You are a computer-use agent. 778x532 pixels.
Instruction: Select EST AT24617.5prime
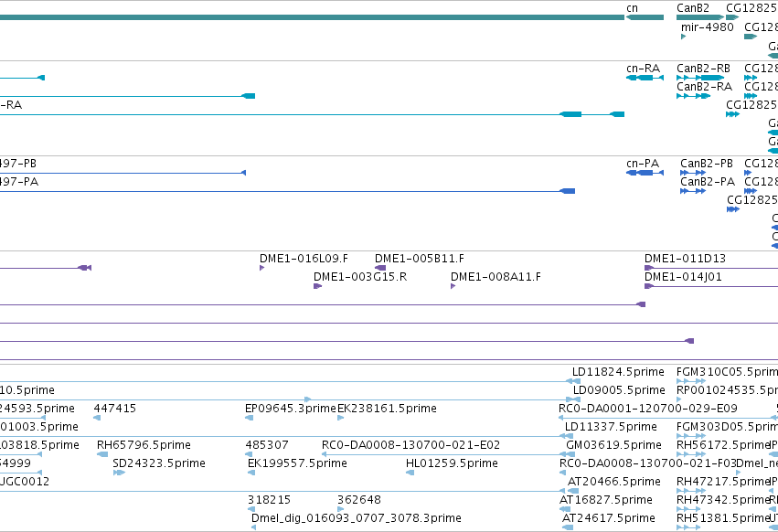(x=609, y=519)
